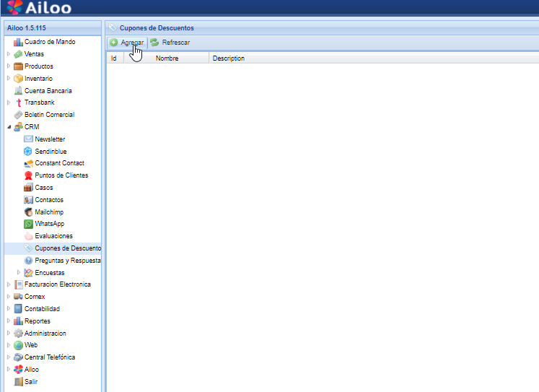Click the Inventario package icon
The width and height of the screenshot is (539, 392).
pos(18,79)
